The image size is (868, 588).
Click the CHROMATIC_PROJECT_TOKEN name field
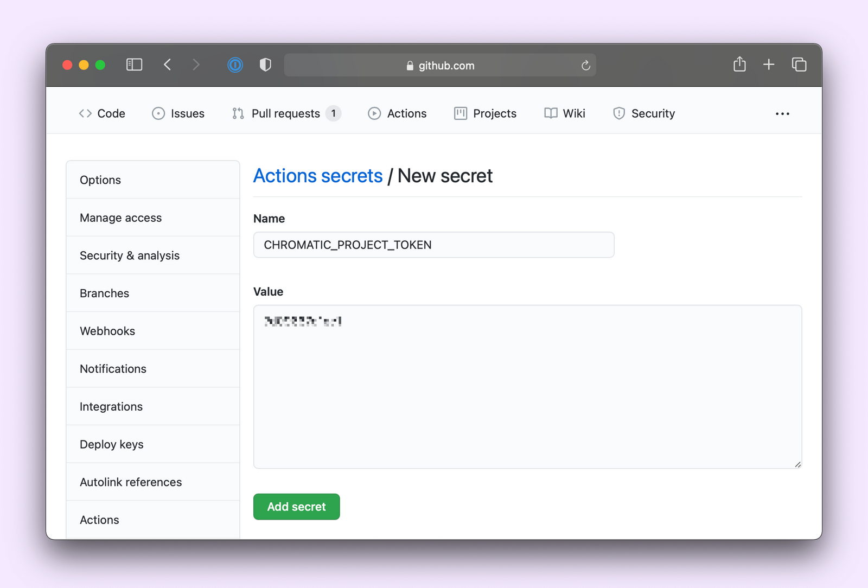tap(433, 245)
